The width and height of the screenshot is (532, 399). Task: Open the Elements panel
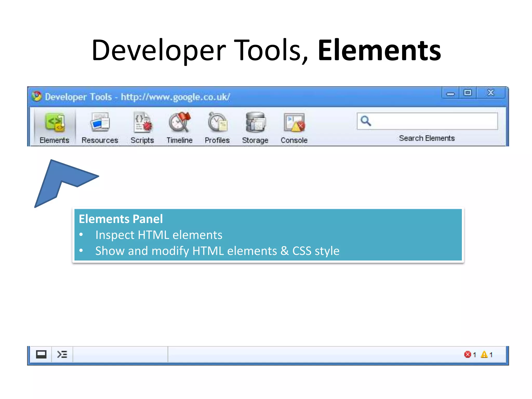55,128
